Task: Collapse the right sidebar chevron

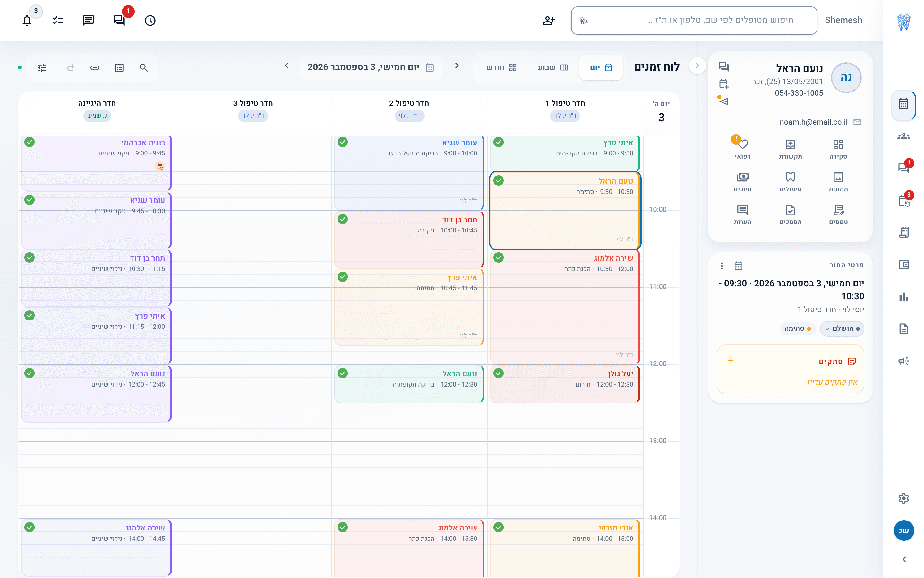Action: pos(904,560)
